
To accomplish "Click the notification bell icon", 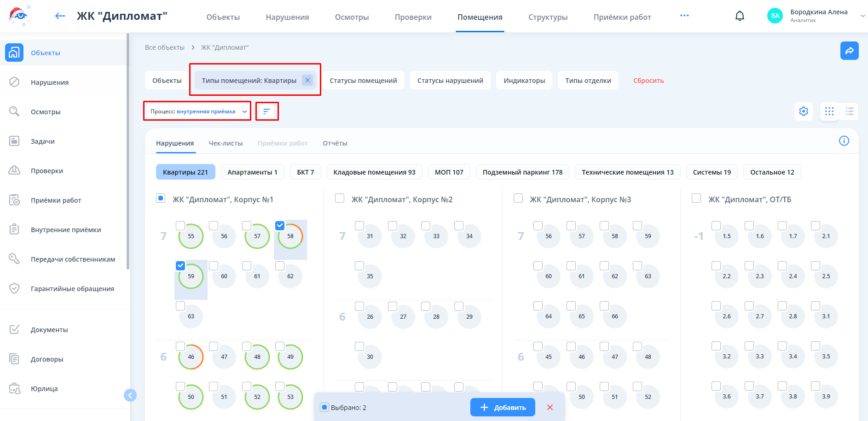I will point(740,16).
